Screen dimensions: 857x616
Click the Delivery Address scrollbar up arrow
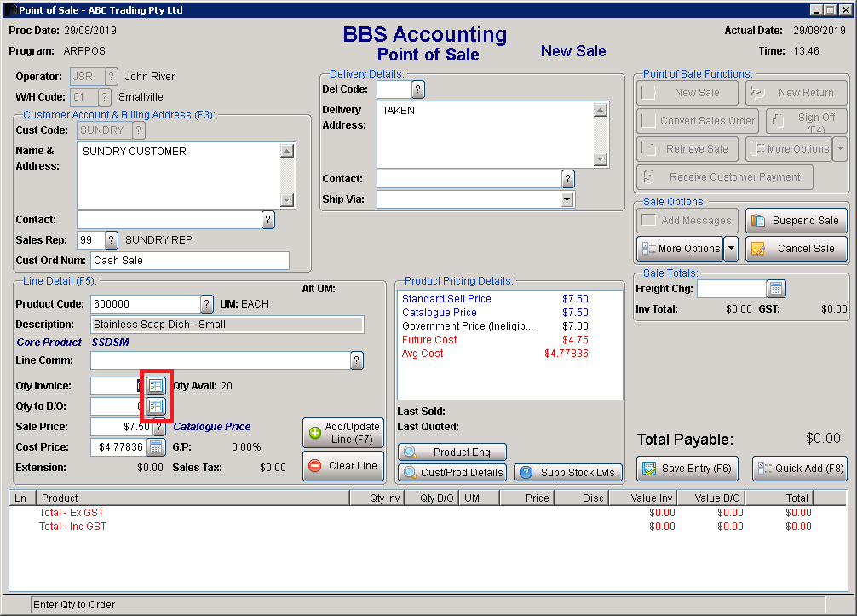[x=601, y=109]
